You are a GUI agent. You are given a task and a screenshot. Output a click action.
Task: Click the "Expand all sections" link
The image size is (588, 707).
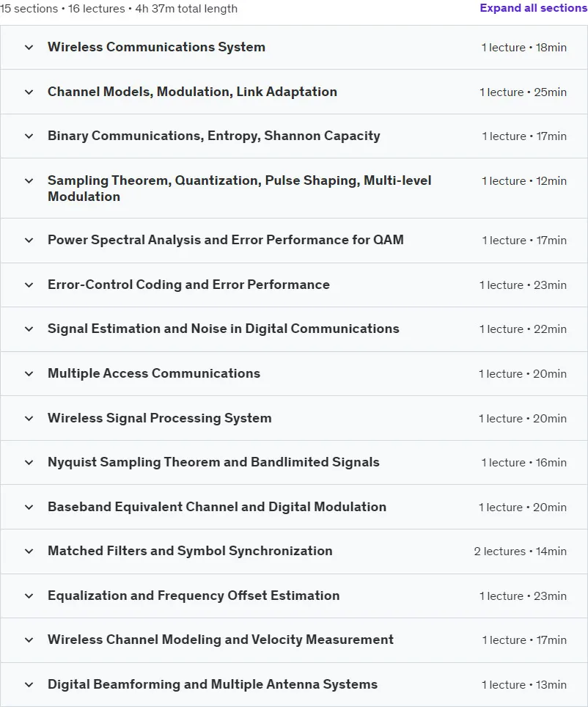tap(534, 8)
